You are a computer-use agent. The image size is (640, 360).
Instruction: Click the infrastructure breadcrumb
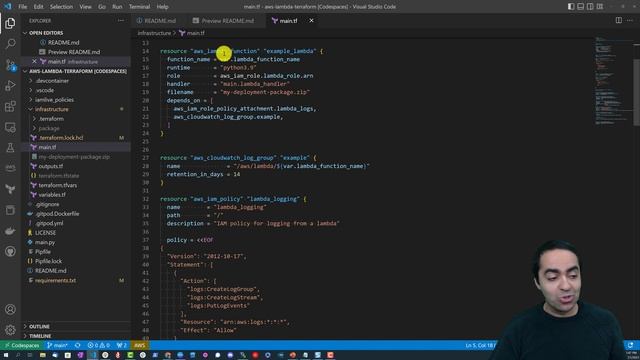154,33
